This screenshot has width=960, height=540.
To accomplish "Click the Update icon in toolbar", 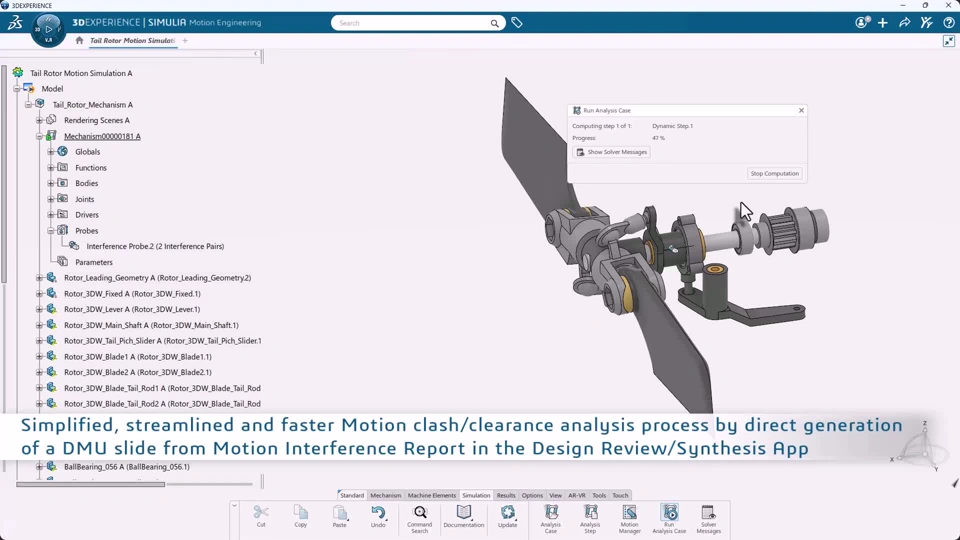I will tap(508, 516).
